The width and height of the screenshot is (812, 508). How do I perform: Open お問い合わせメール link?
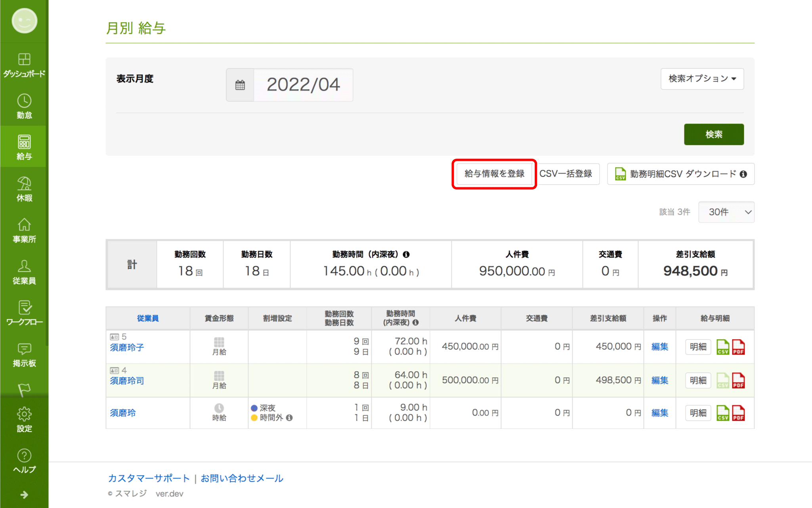click(x=242, y=478)
